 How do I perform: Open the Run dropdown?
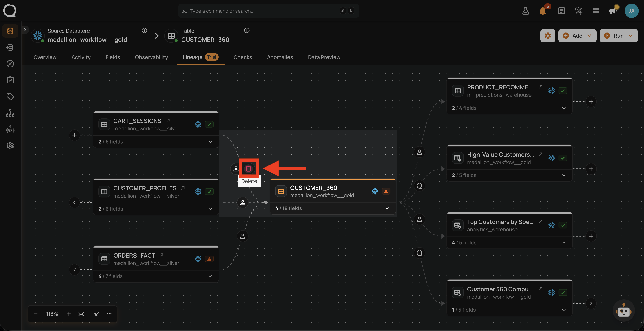click(x=618, y=36)
